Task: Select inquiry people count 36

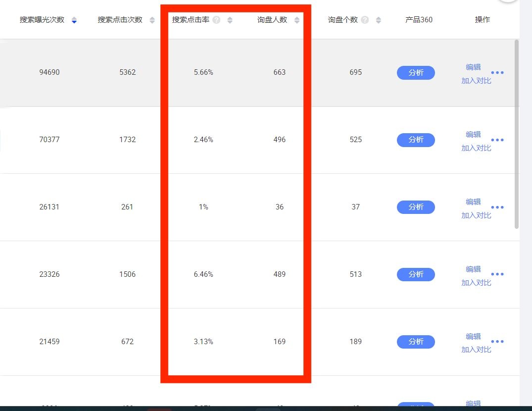Action: pos(280,207)
